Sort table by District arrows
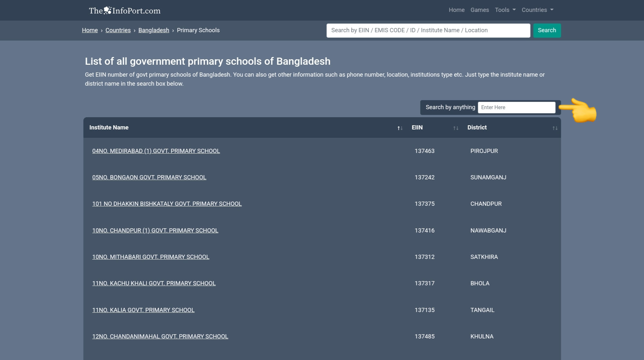The image size is (644, 360). coord(555,128)
